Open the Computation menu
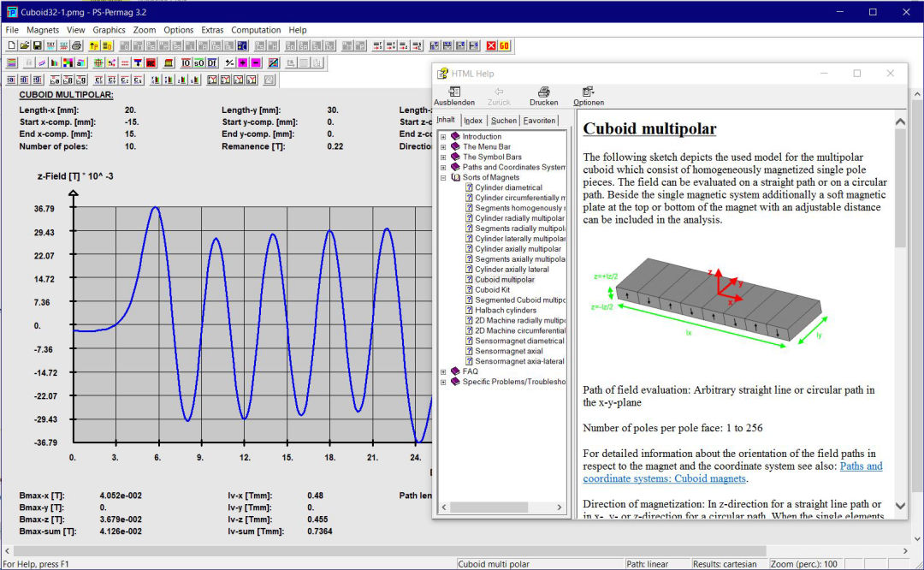Image resolution: width=924 pixels, height=570 pixels. point(256,30)
